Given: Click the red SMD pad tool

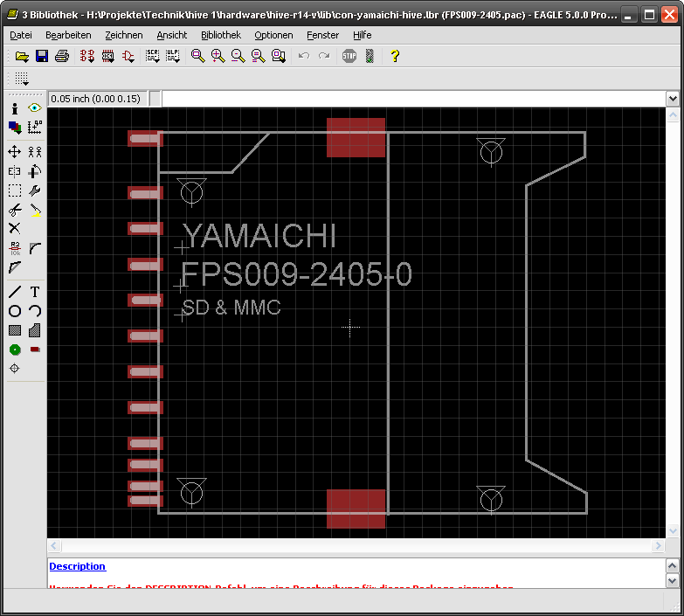Looking at the screenshot, I should 35,350.
